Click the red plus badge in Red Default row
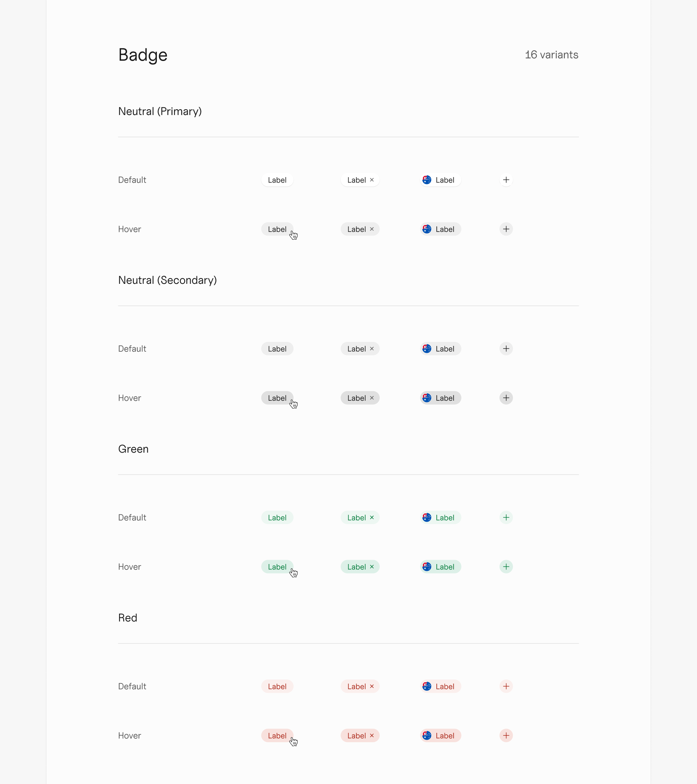The width and height of the screenshot is (697, 784). pos(506,686)
